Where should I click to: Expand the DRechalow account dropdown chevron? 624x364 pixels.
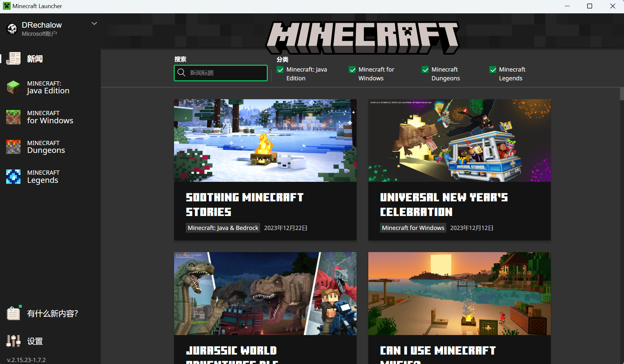pyautogui.click(x=94, y=23)
